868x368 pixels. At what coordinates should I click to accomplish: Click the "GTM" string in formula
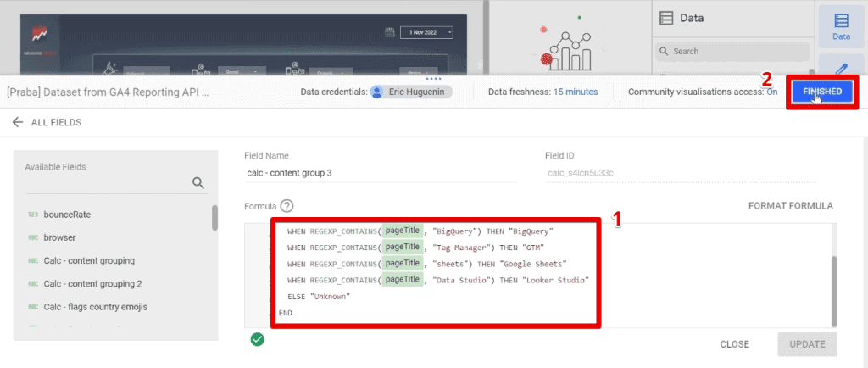pyautogui.click(x=533, y=248)
